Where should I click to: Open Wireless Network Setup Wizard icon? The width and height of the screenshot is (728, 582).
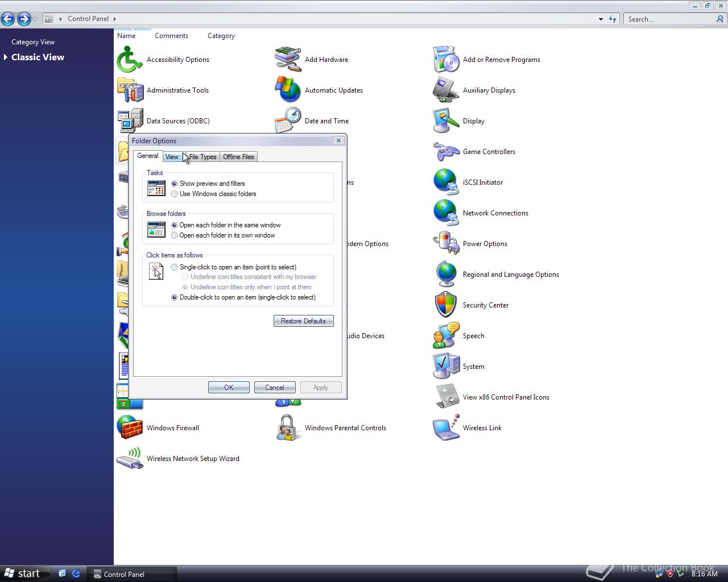130,459
